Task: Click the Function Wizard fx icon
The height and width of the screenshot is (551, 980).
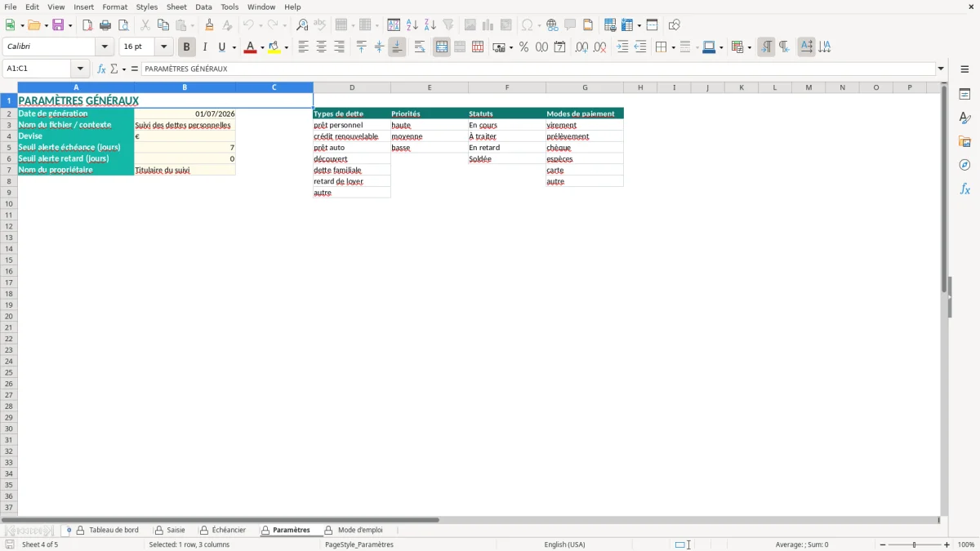Action: pos(101,69)
